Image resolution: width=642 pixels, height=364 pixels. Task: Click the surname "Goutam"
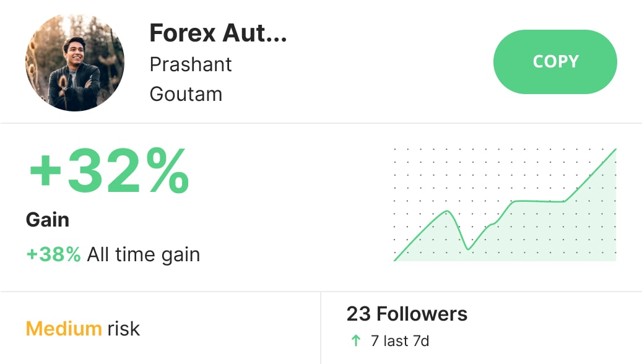click(186, 94)
